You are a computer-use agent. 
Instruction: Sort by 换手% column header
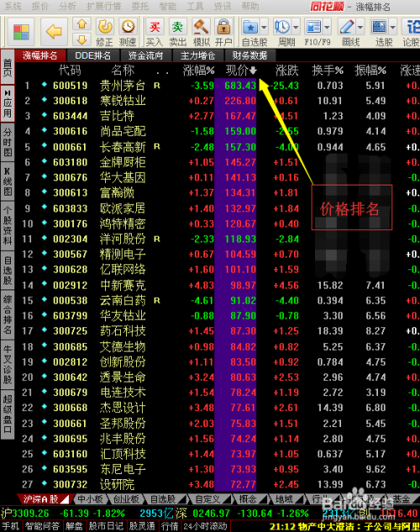coord(328,70)
